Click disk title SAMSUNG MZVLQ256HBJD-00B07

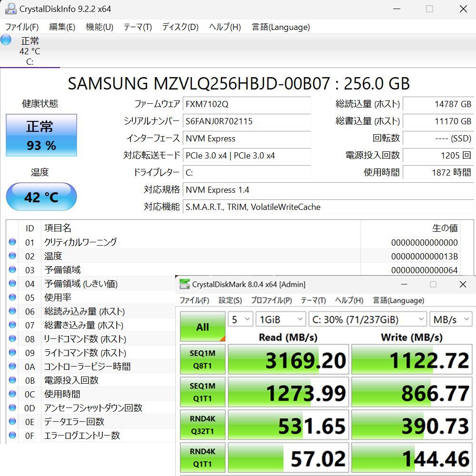click(x=199, y=83)
